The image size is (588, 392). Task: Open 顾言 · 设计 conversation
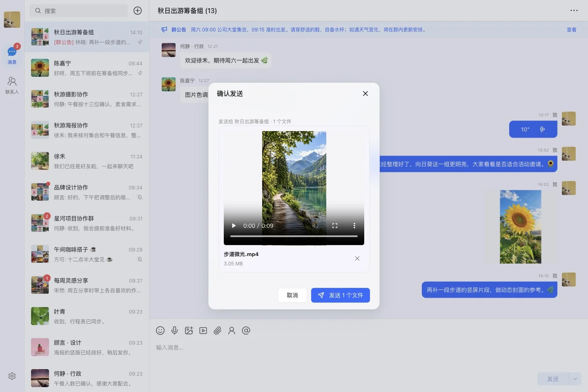[87, 347]
